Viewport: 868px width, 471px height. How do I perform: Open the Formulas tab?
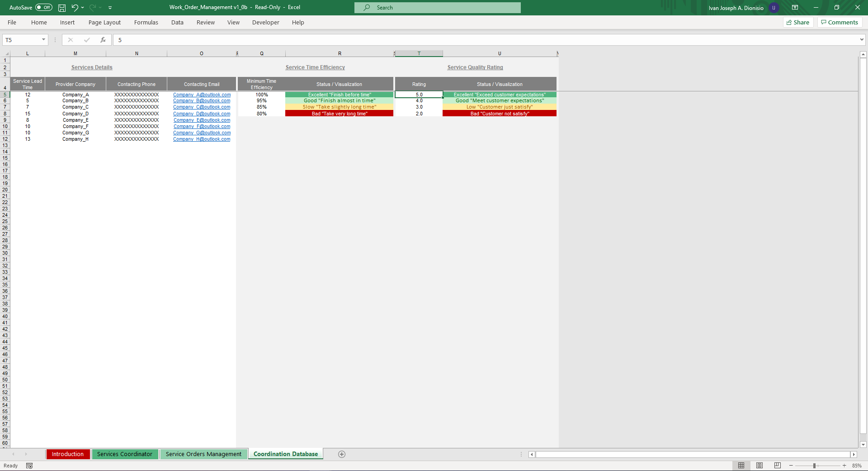click(146, 22)
